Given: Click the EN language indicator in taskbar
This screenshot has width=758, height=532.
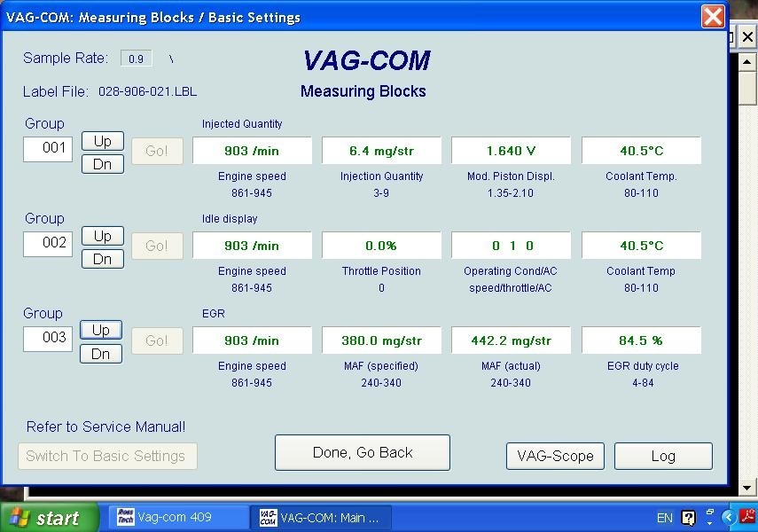Looking at the screenshot, I should point(664,518).
